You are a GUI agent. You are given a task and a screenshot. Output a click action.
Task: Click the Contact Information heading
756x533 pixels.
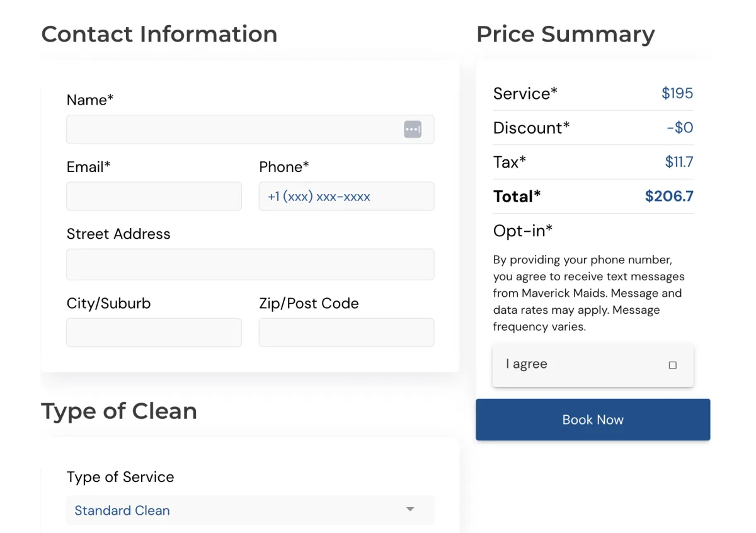click(x=159, y=34)
